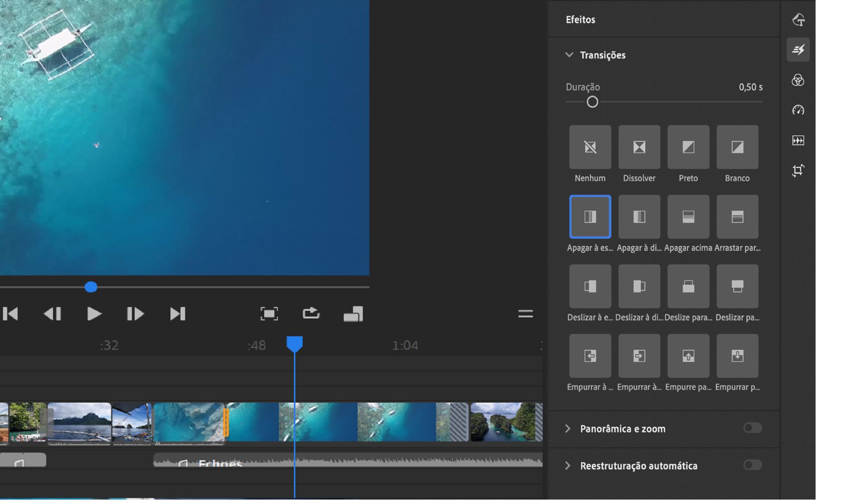The width and height of the screenshot is (855, 504).
Task: Enable Panorâmica e zoom switch
Action: [x=752, y=428]
